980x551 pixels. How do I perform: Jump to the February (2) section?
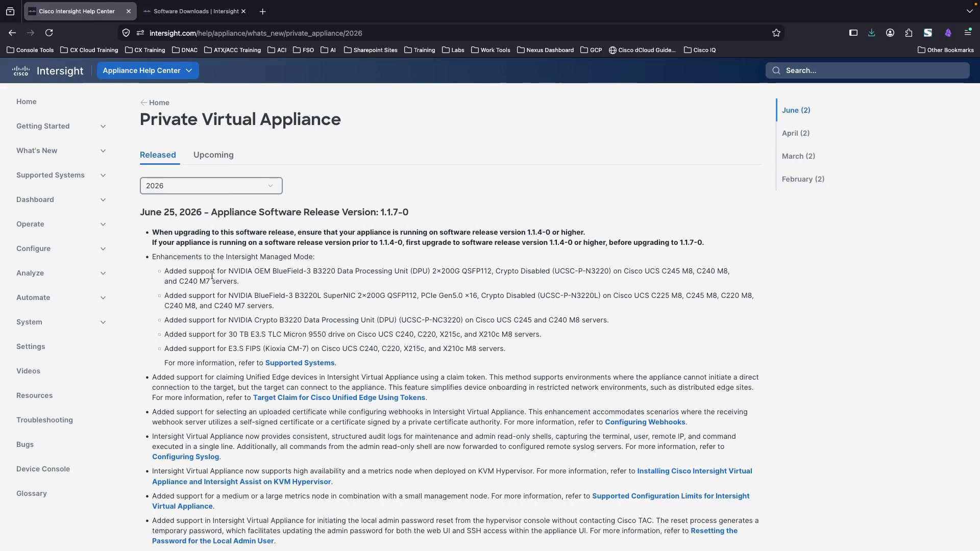click(803, 179)
